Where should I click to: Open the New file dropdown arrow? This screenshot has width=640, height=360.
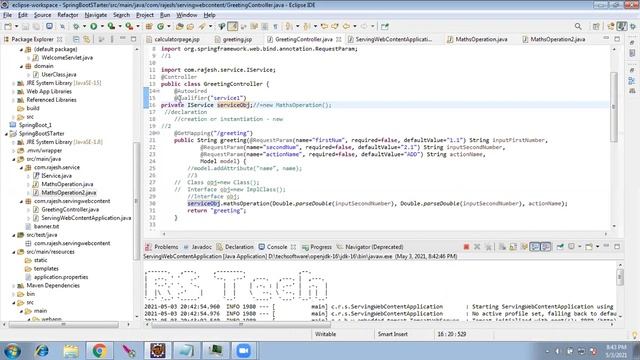coord(16,27)
